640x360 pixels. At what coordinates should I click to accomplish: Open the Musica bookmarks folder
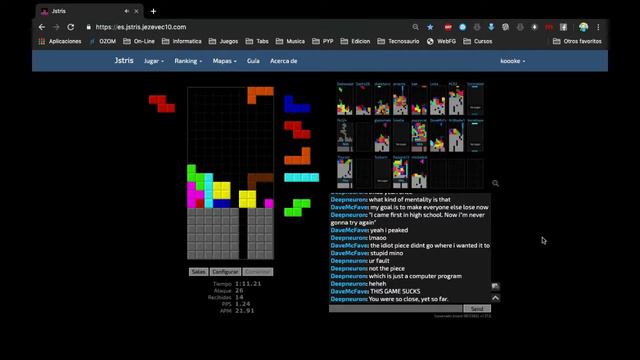coord(290,41)
